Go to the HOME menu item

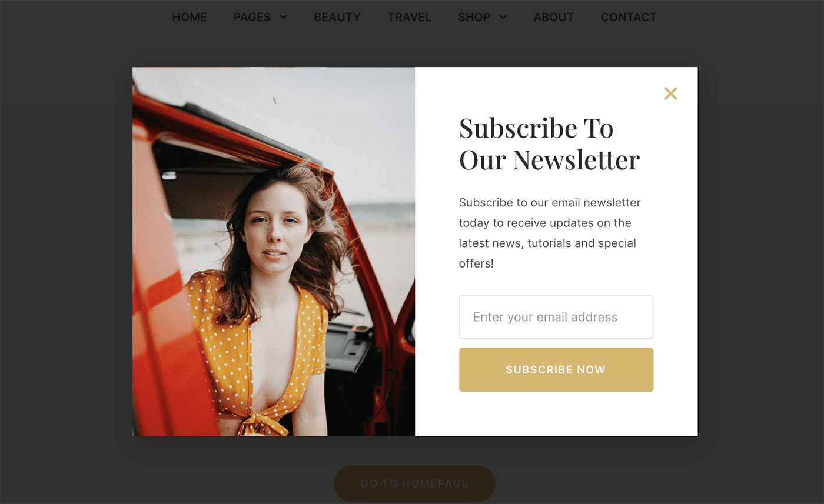tap(190, 17)
